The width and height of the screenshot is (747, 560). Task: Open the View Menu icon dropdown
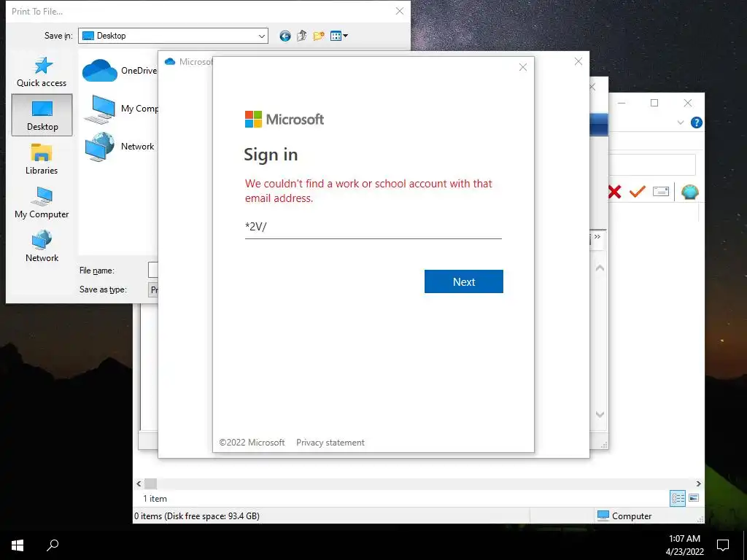(338, 36)
